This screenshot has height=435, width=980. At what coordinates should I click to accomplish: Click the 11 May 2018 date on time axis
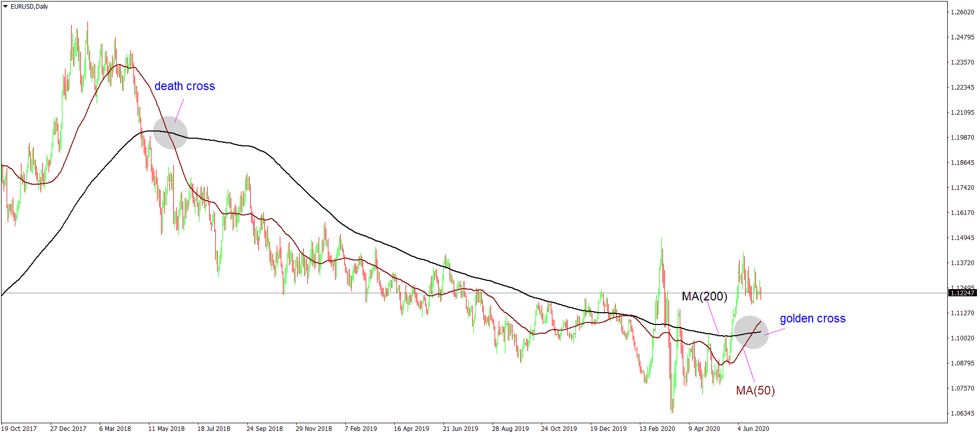point(166,429)
